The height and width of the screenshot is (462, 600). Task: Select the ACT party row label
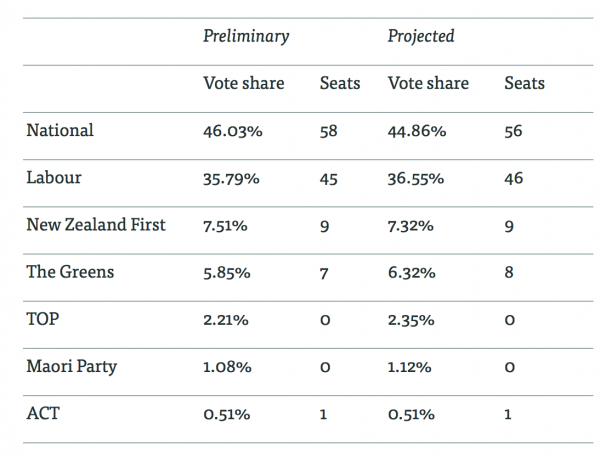tap(44, 412)
